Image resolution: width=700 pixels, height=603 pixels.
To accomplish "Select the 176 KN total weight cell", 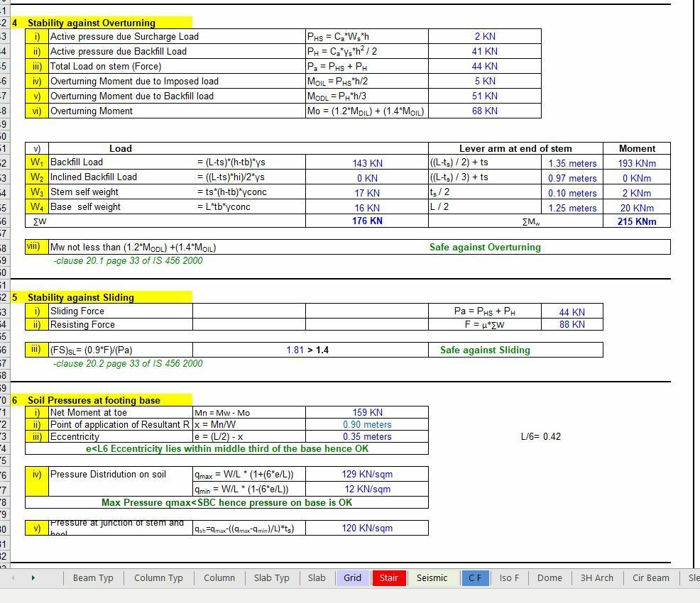I will tap(367, 221).
